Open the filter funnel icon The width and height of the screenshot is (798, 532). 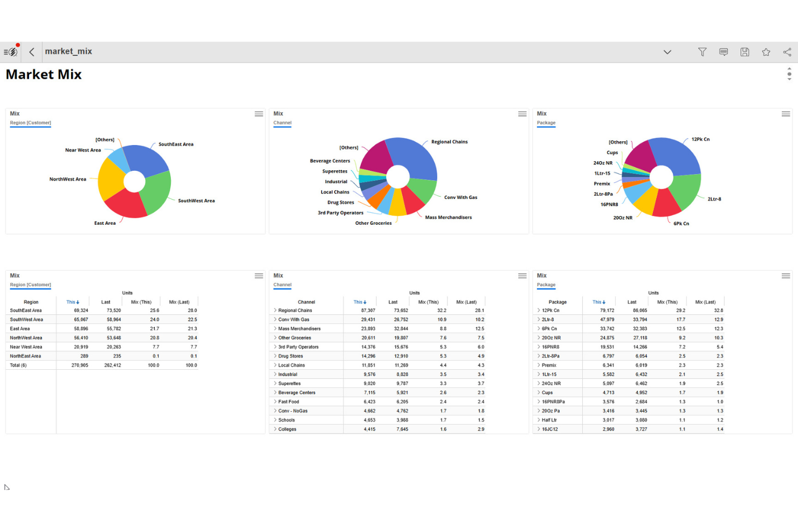(702, 52)
